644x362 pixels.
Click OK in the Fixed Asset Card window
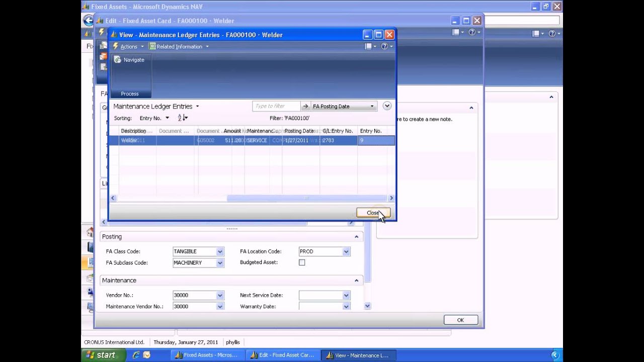460,320
